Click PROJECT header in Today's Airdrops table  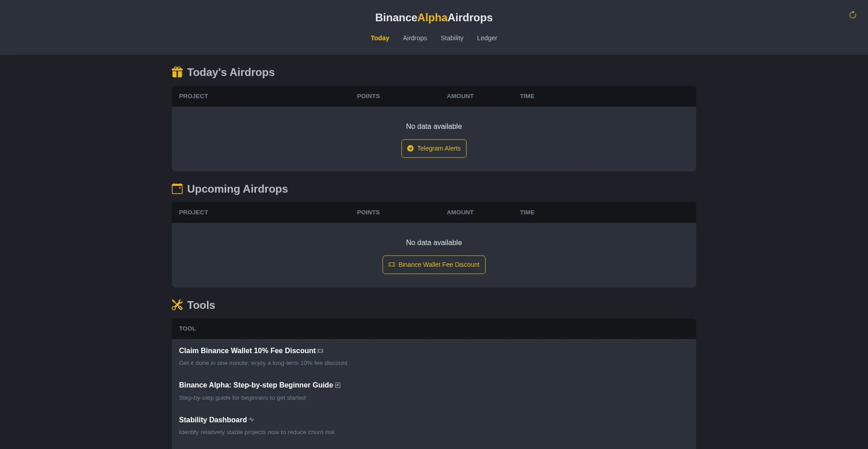(x=193, y=96)
